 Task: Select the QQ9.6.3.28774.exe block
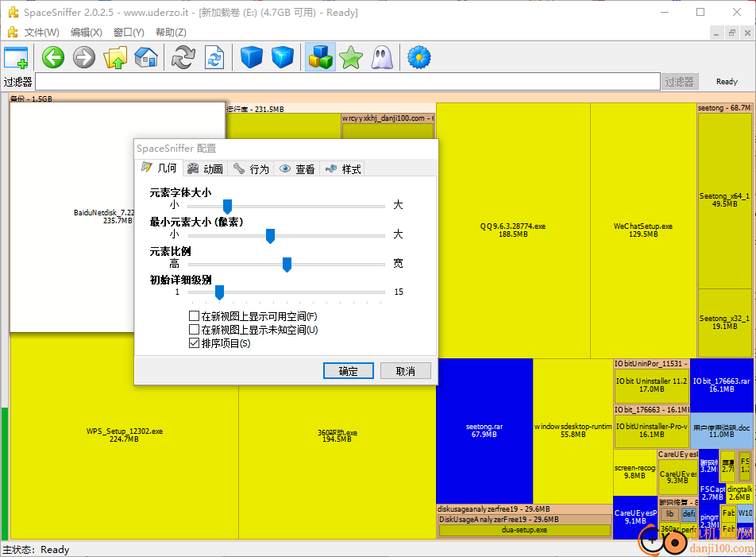coord(513,230)
